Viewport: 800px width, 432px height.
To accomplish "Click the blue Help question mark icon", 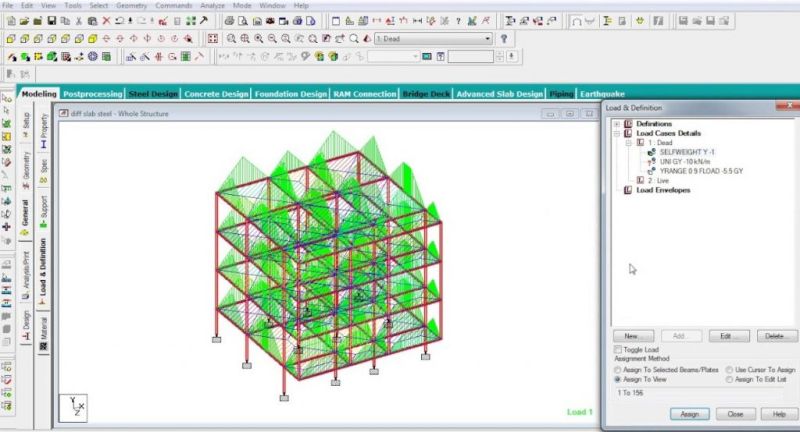I will click(505, 38).
